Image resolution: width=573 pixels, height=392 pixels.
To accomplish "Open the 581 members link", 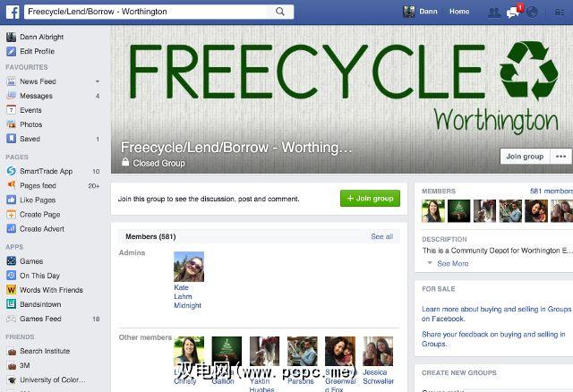I will click(552, 191).
